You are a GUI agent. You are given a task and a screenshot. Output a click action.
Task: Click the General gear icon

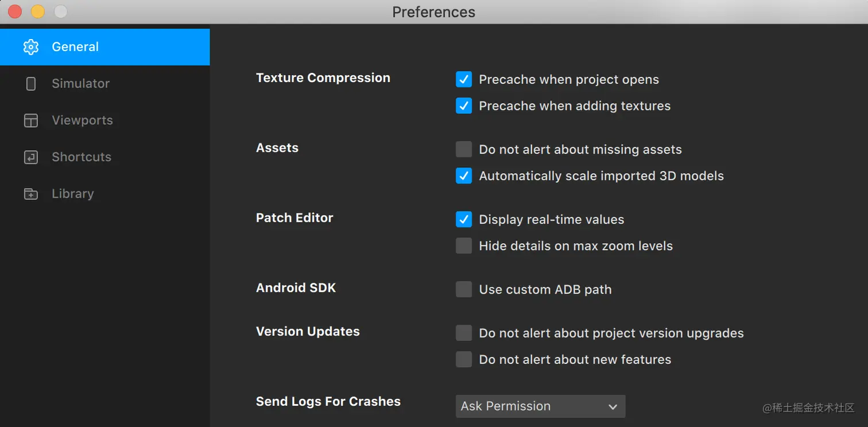click(31, 47)
